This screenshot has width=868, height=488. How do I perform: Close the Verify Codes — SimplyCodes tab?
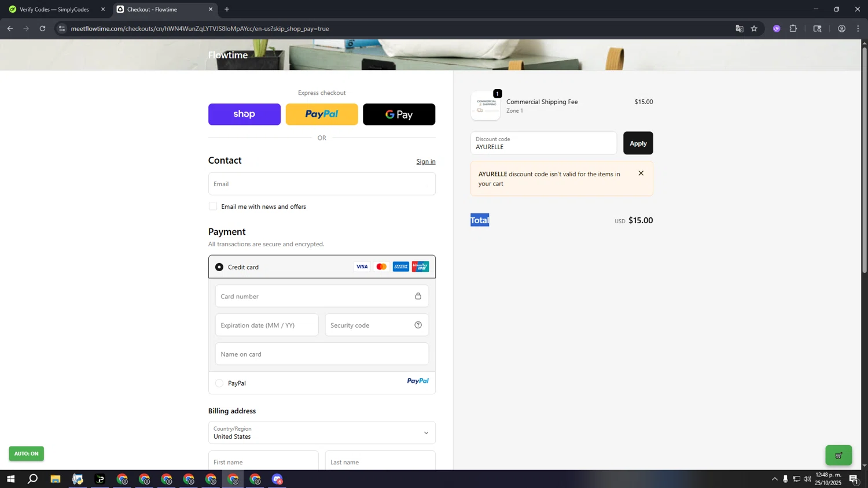[103, 9]
